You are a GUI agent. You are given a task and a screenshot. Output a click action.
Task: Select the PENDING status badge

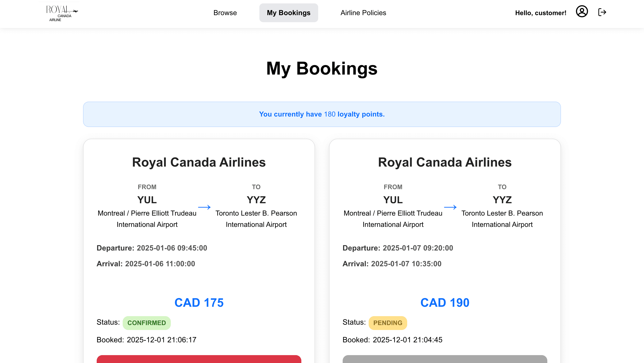pyautogui.click(x=388, y=323)
